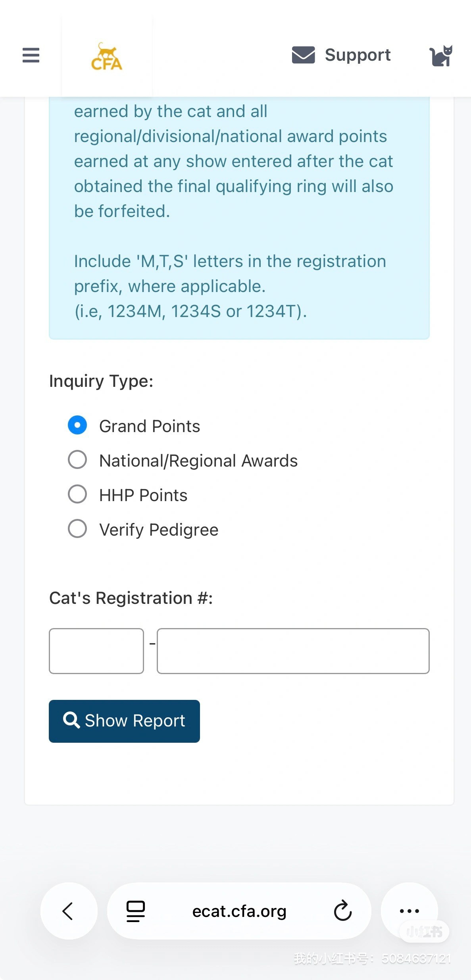Click the registration number input field
This screenshot has height=980, width=471.
[x=293, y=651]
